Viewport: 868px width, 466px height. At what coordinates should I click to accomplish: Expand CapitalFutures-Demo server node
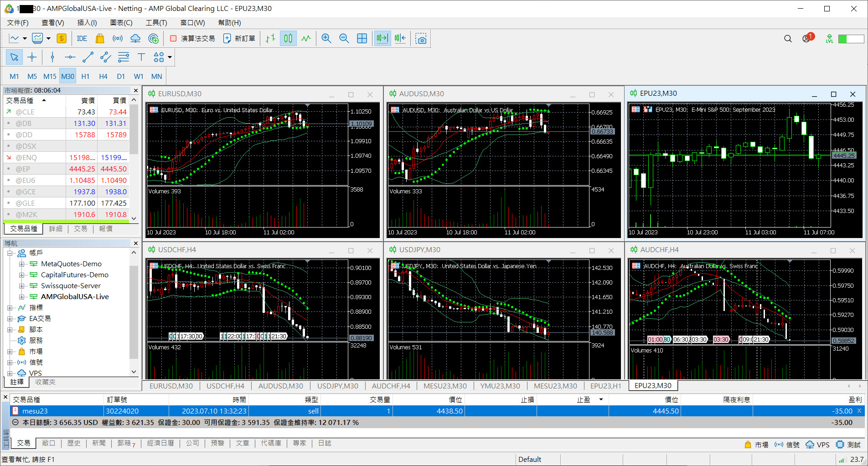(x=21, y=275)
